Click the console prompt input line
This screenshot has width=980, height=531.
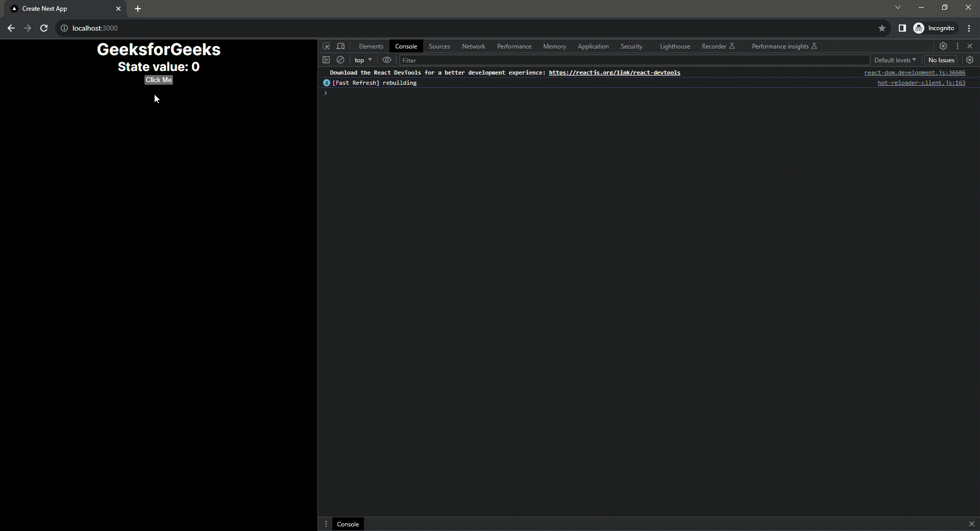click(648, 93)
